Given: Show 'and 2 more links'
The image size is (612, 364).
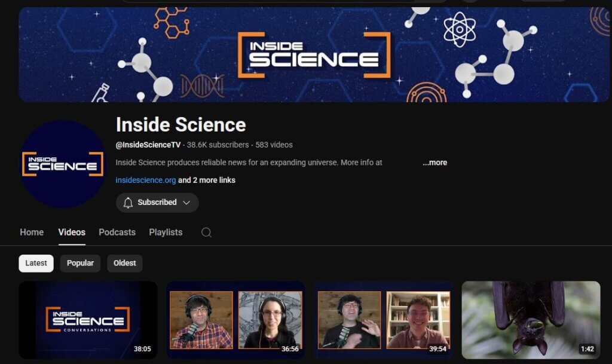Looking at the screenshot, I should [206, 181].
